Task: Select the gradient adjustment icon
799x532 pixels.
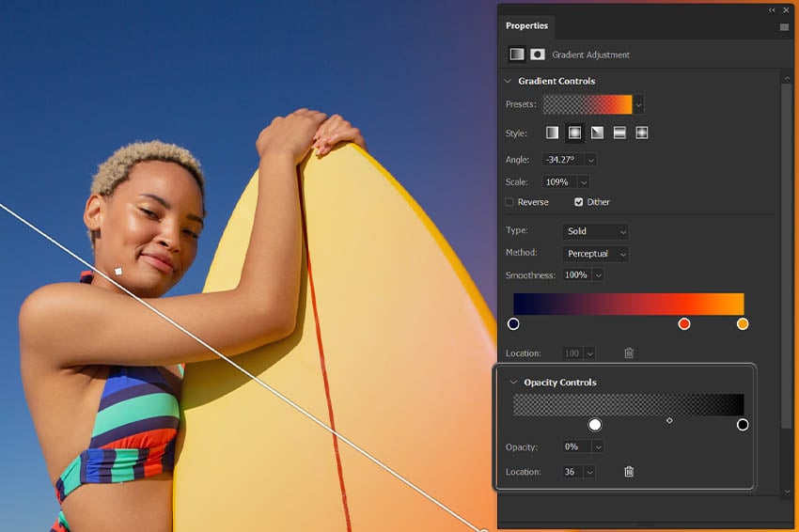Action: coord(517,54)
